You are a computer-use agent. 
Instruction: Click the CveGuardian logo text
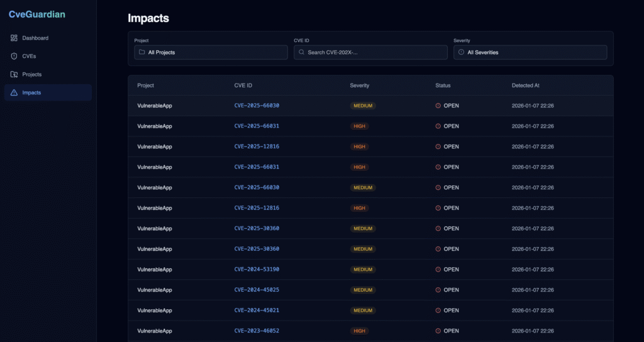tap(37, 14)
